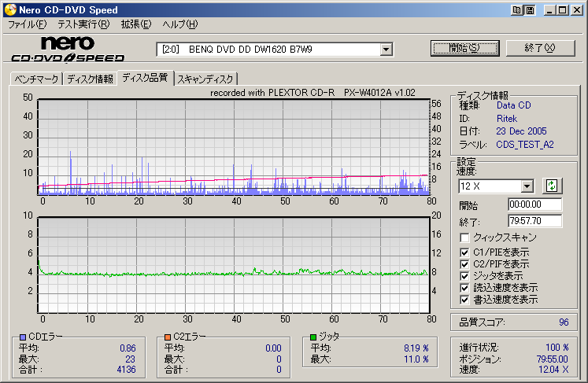The width and height of the screenshot is (588, 383).
Task: Switch to the ベンチマーク tab
Action: pyautogui.click(x=36, y=79)
